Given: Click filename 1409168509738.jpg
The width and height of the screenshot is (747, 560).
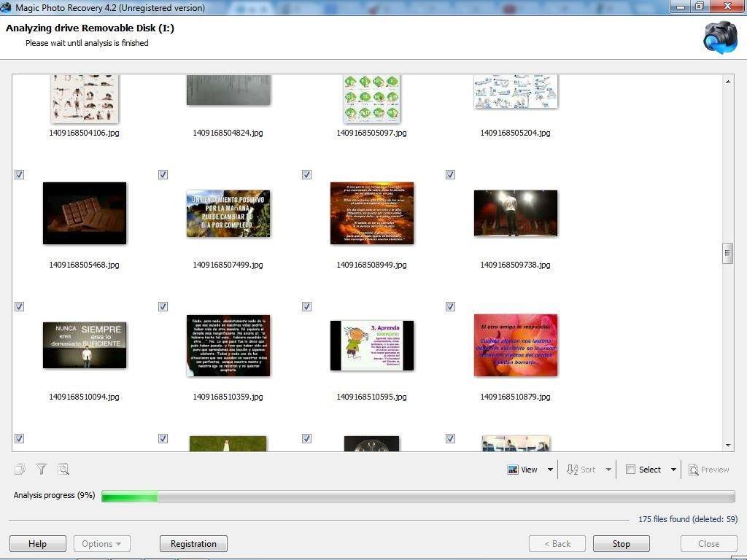Looking at the screenshot, I should [x=516, y=265].
